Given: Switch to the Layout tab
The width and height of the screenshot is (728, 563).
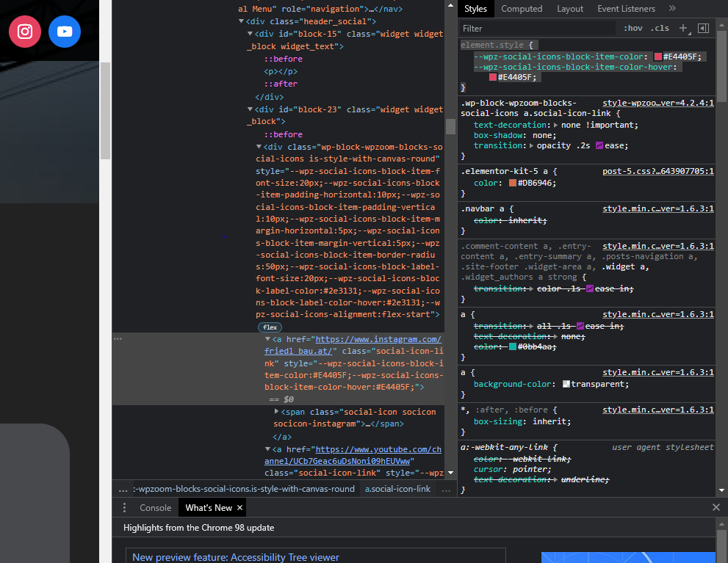Looking at the screenshot, I should [569, 9].
